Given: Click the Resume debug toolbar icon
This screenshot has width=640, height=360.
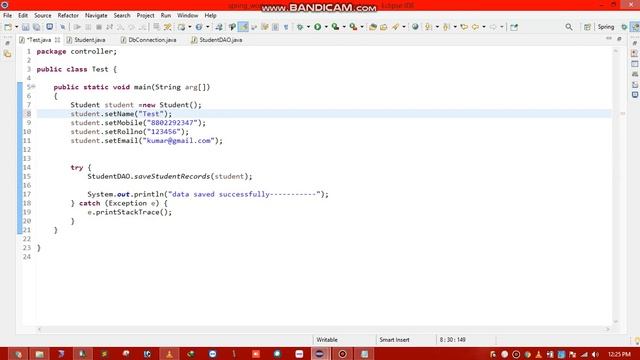Looking at the screenshot, I should [77, 27].
